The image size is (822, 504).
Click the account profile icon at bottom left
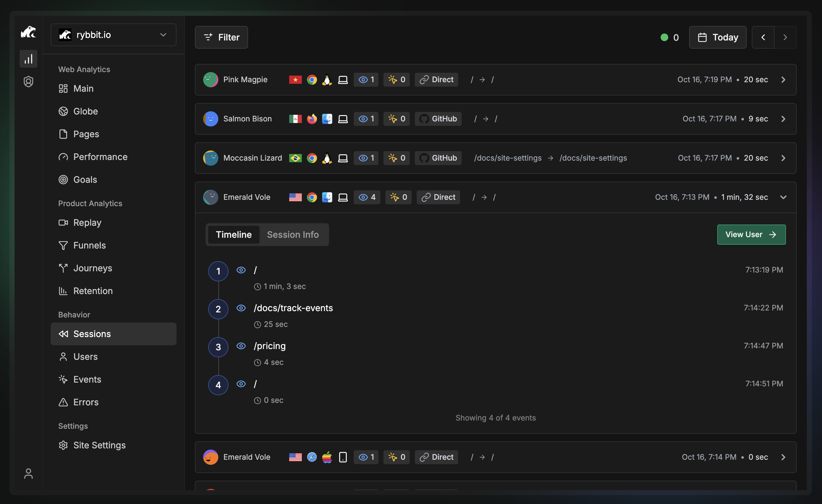[28, 474]
